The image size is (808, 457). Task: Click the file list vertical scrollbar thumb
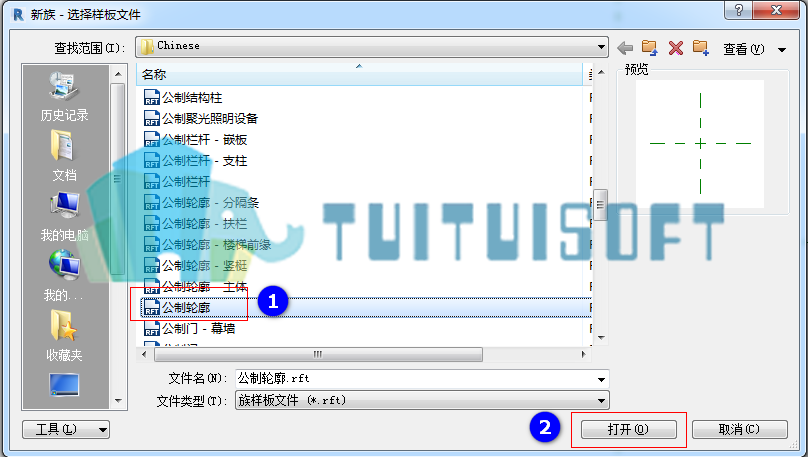(600, 205)
